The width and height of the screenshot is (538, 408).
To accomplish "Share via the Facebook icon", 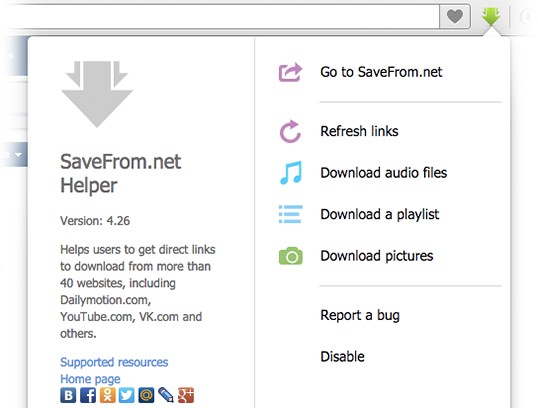I will point(88,395).
